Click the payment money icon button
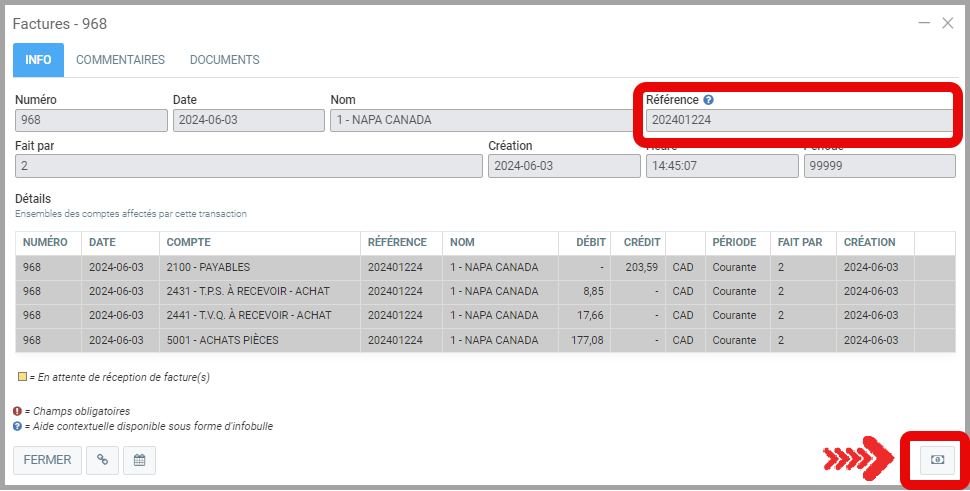Image resolution: width=970 pixels, height=491 pixels. (937, 459)
